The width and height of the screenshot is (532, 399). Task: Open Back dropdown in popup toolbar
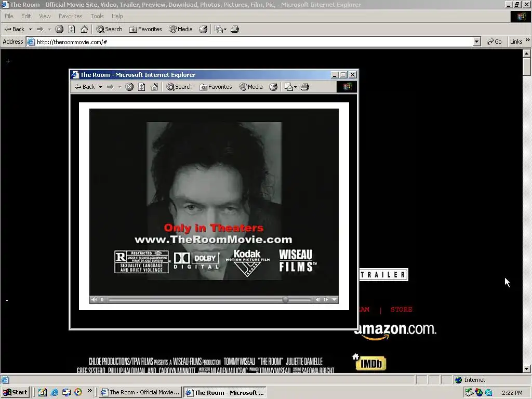[100, 87]
